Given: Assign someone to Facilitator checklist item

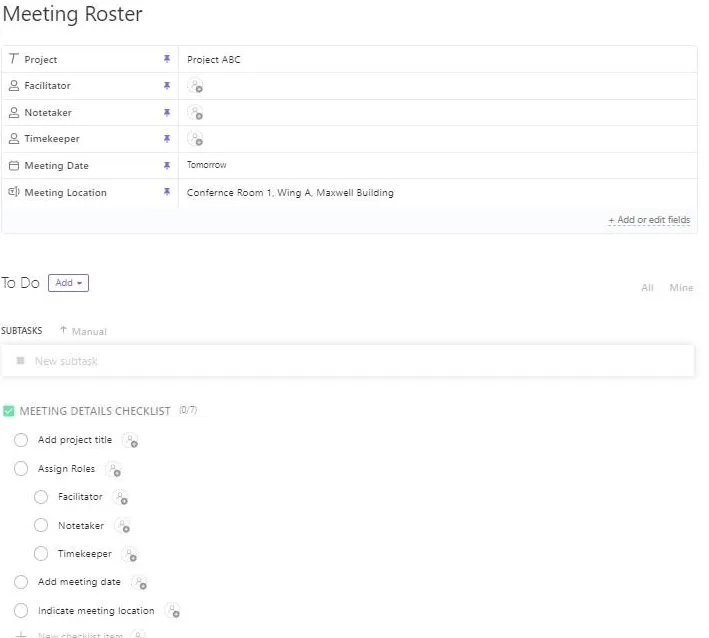Looking at the screenshot, I should [x=121, y=497].
